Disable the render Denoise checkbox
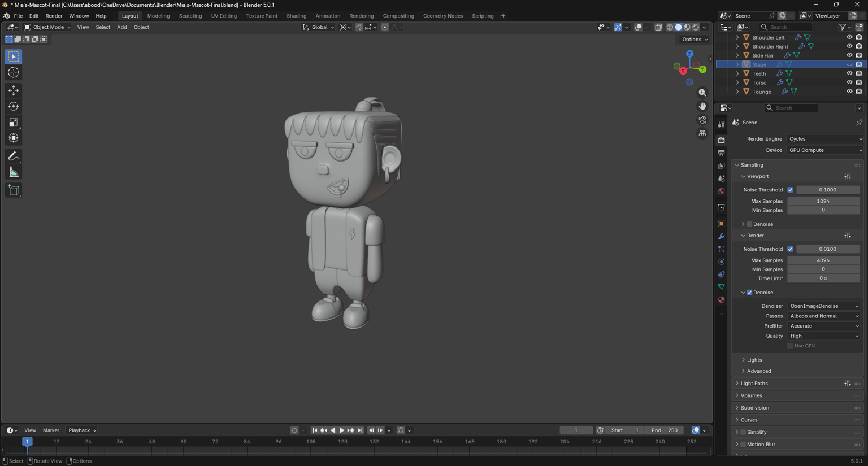868x466 pixels. [x=749, y=293]
